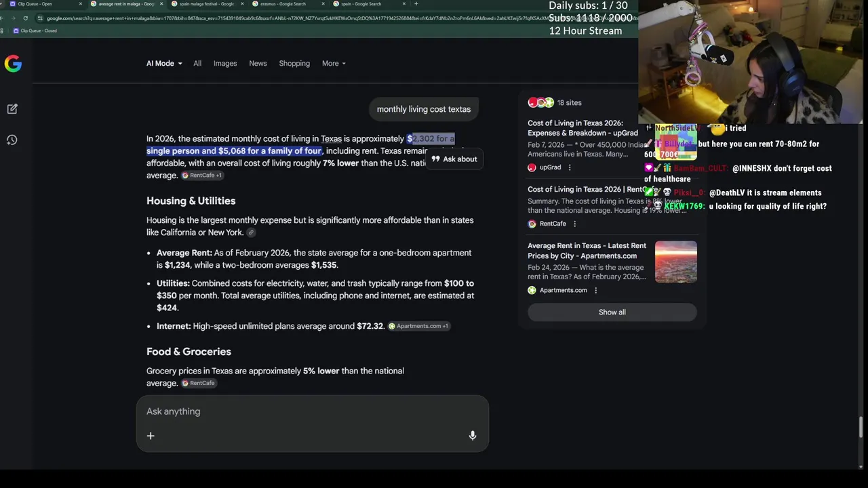868x488 pixels.
Task: Open Clip Queue - Closed bookmark
Action: [35, 30]
